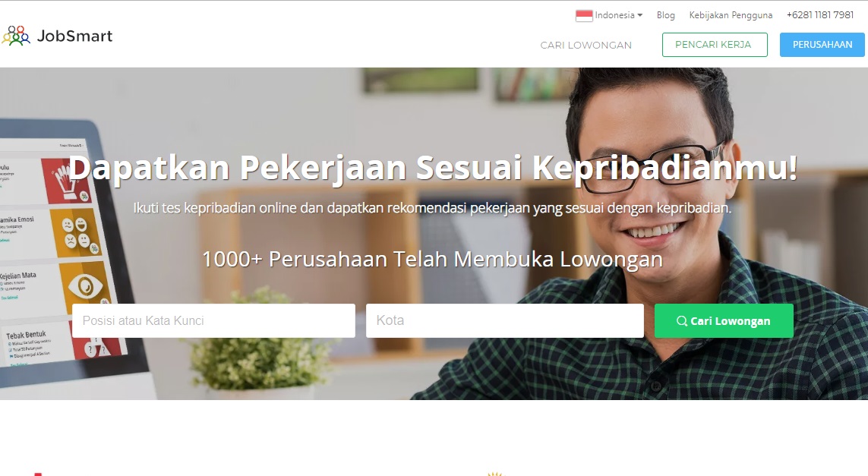Open the Blog link
The height and width of the screenshot is (476, 868).
[x=666, y=15]
